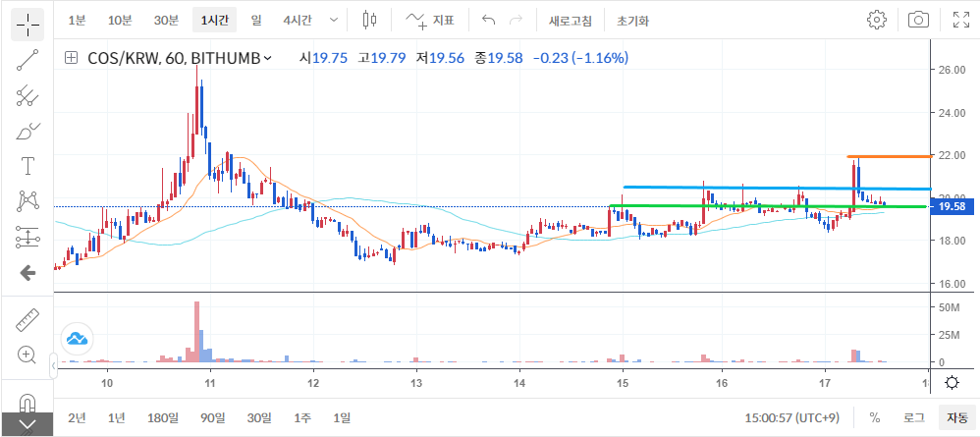The image size is (980, 437).
Task: Select the pitchfork drawing tool
Action: point(27,95)
